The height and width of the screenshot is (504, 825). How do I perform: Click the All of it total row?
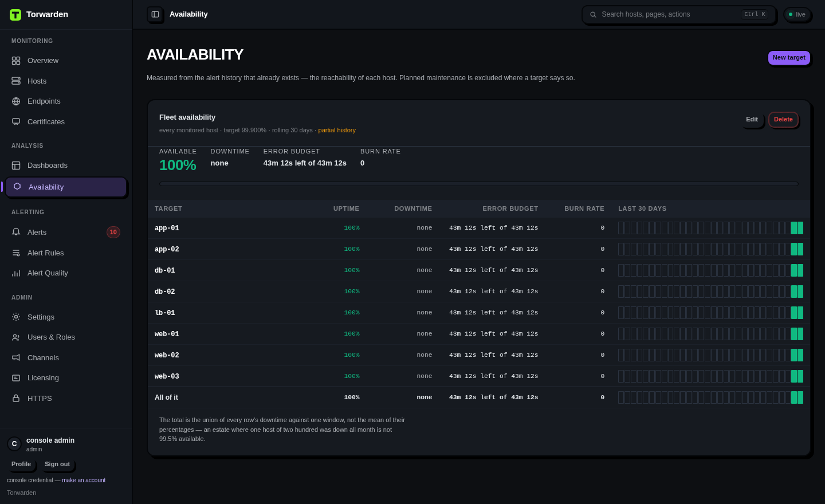pyautogui.click(x=479, y=397)
